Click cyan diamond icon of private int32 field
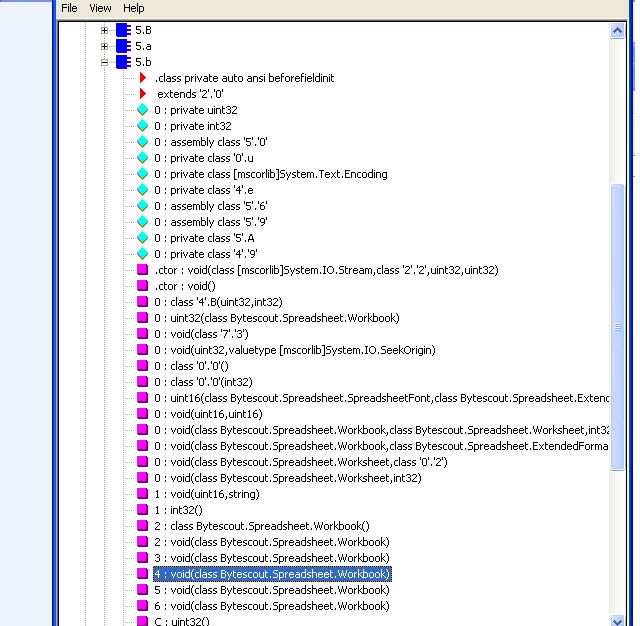This screenshot has height=626, width=640. pyautogui.click(x=142, y=126)
